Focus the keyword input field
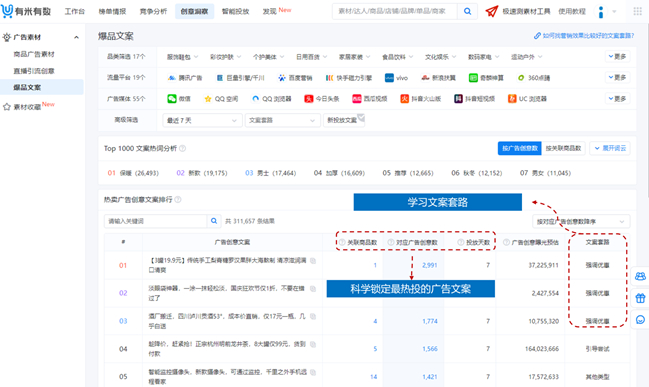The height and width of the screenshot is (387, 649). pyautogui.click(x=156, y=221)
